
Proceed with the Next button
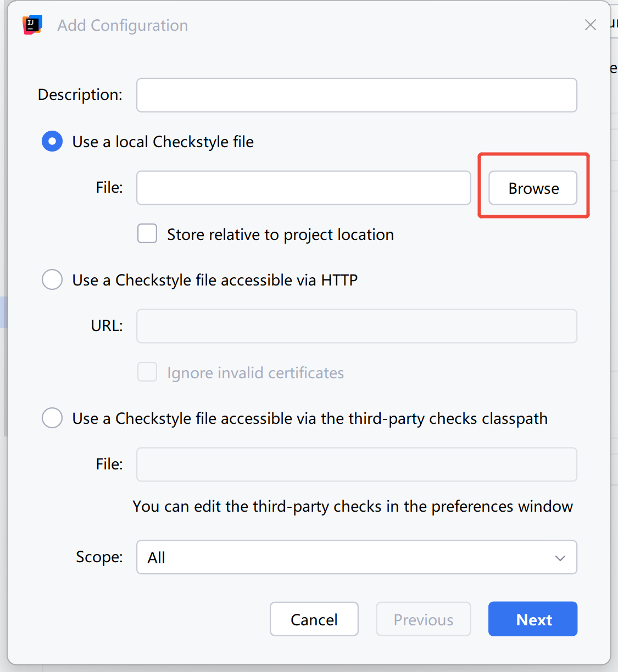click(x=532, y=619)
